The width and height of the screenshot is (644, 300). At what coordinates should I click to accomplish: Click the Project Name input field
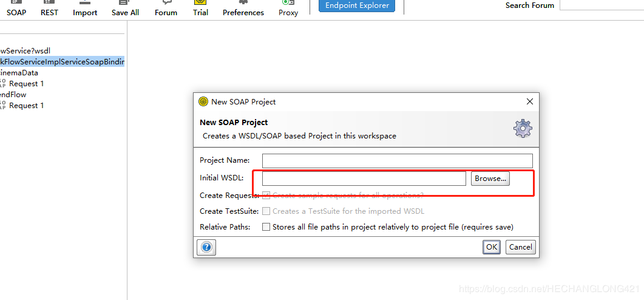click(397, 161)
